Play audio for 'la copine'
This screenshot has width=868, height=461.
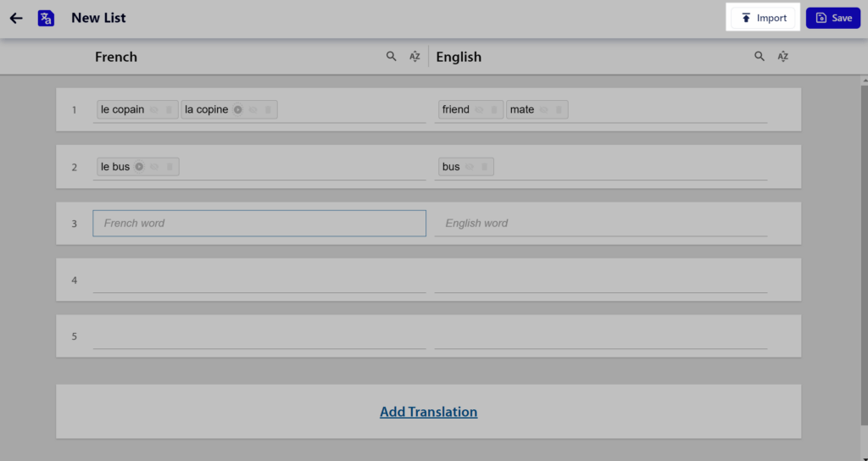[237, 109]
